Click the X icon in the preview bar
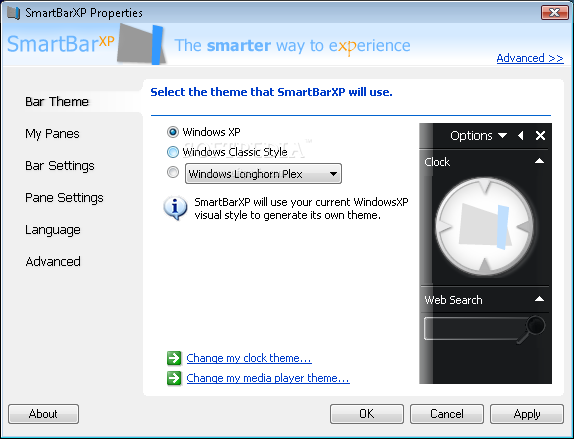 pyautogui.click(x=540, y=136)
